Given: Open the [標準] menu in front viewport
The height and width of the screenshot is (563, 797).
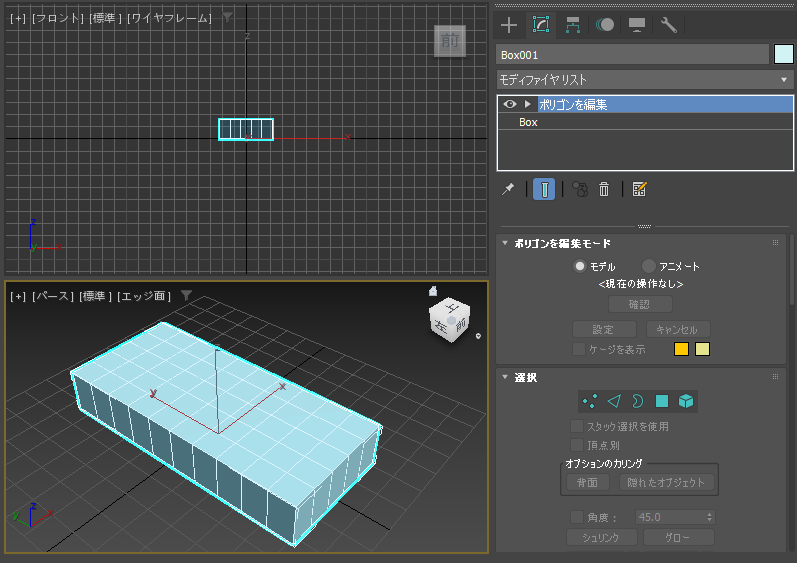Looking at the screenshot, I should [x=105, y=18].
